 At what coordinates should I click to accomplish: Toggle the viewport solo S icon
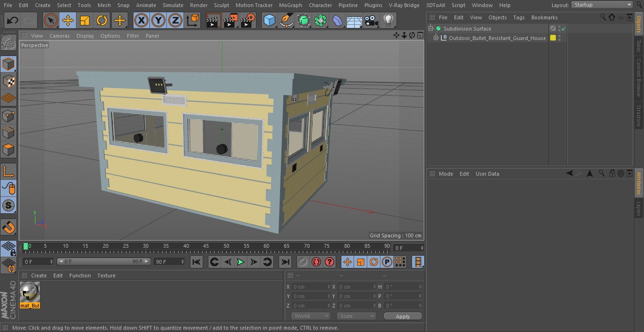(8, 205)
